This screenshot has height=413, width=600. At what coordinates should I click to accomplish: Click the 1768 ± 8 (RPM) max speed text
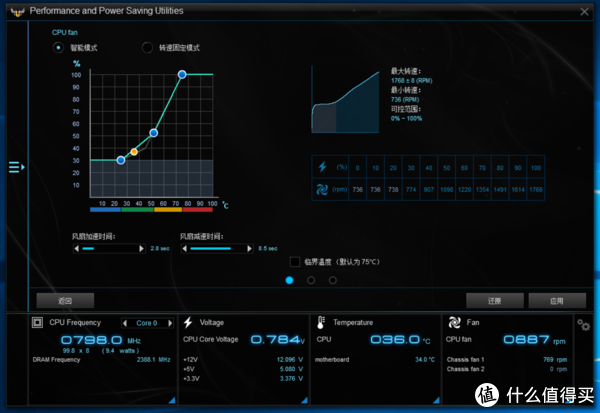(411, 81)
